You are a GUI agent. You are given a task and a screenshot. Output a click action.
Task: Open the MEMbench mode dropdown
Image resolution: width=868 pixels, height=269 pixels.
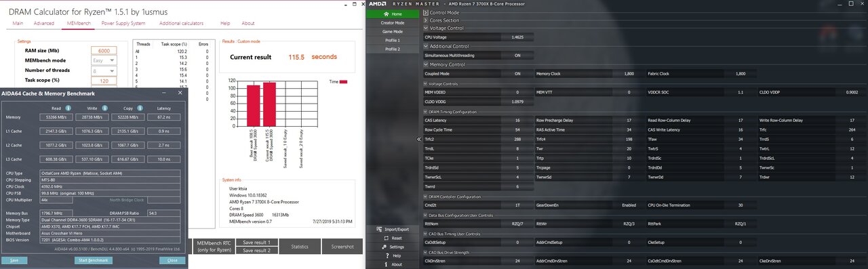pyautogui.click(x=104, y=60)
